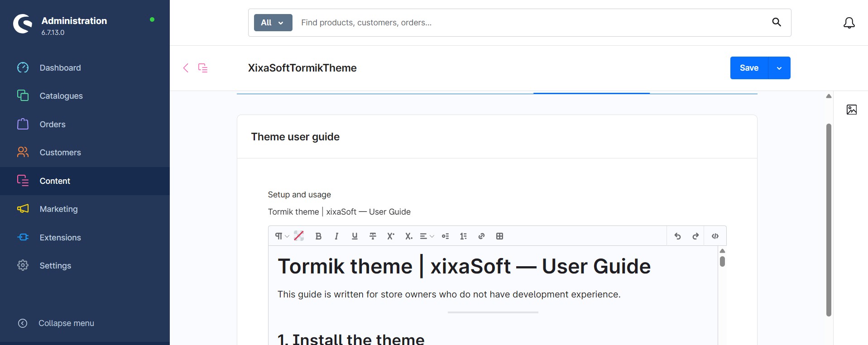Select Content in the sidebar

click(85, 181)
